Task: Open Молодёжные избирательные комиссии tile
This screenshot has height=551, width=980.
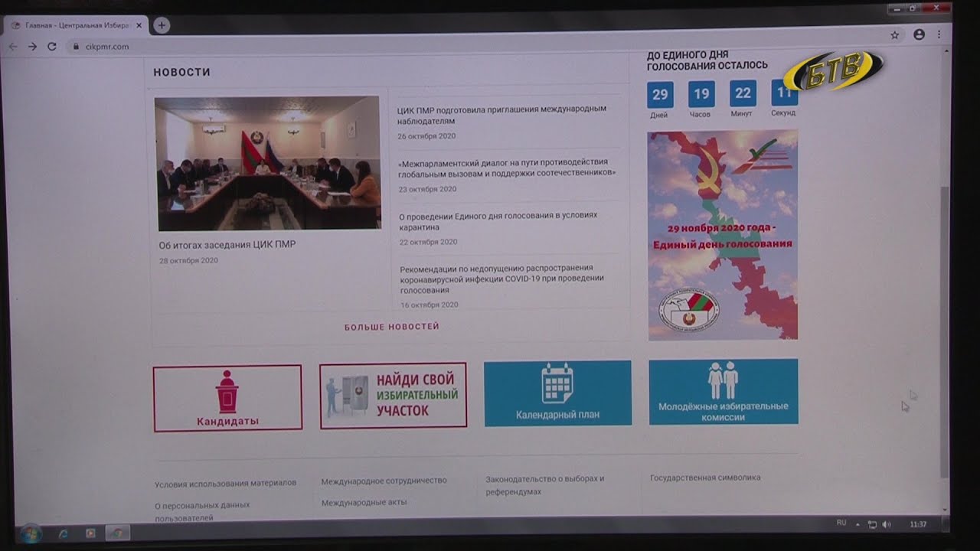Action: (723, 392)
